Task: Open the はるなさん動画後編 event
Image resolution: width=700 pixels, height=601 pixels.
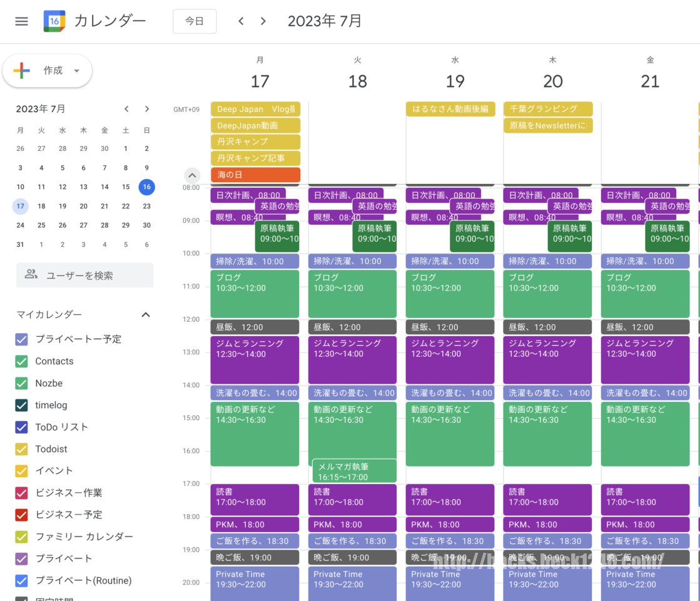Action: 450,109
